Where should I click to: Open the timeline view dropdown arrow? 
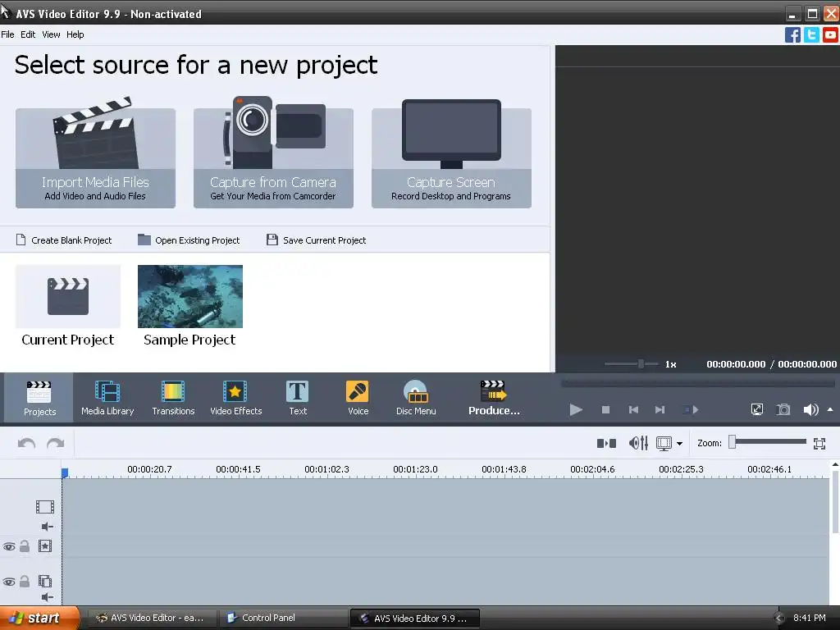point(680,444)
